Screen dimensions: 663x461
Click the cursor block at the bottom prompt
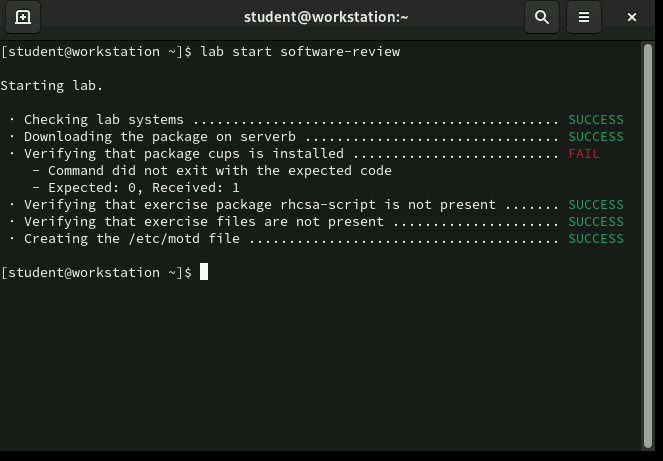(204, 272)
